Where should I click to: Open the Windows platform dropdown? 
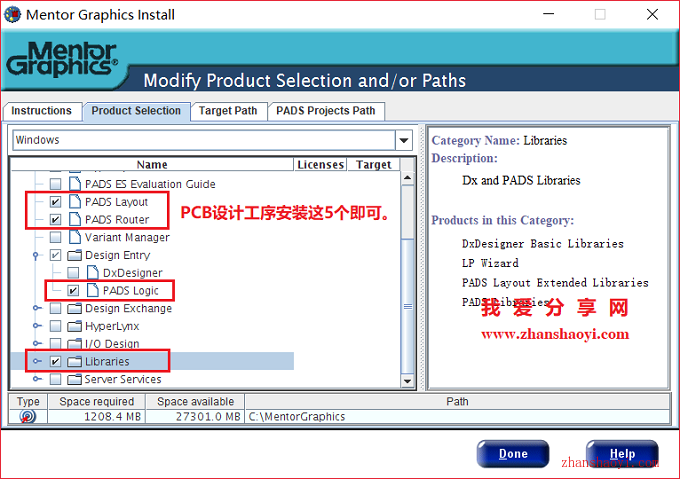[404, 140]
